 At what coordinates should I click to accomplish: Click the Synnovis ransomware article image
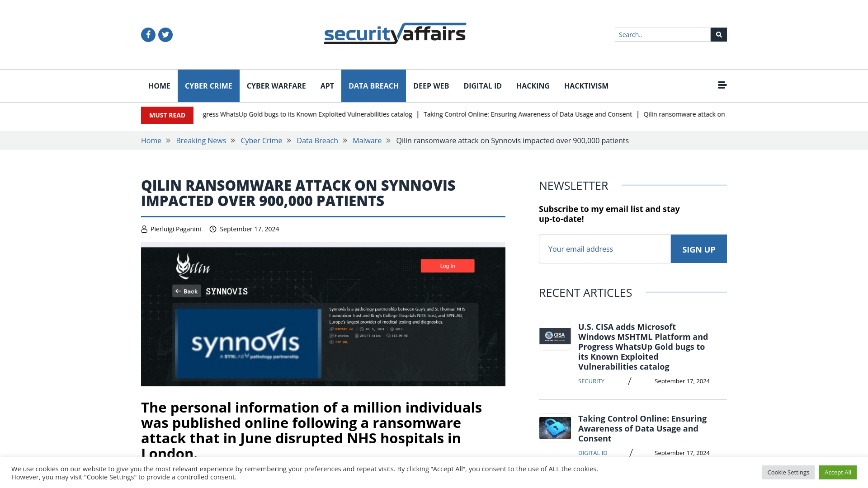pos(323,316)
